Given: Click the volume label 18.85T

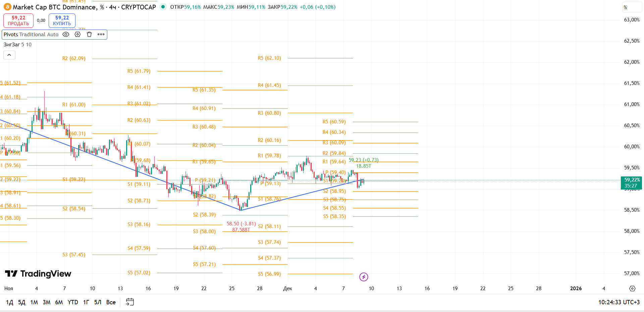Looking at the screenshot, I should (364, 166).
